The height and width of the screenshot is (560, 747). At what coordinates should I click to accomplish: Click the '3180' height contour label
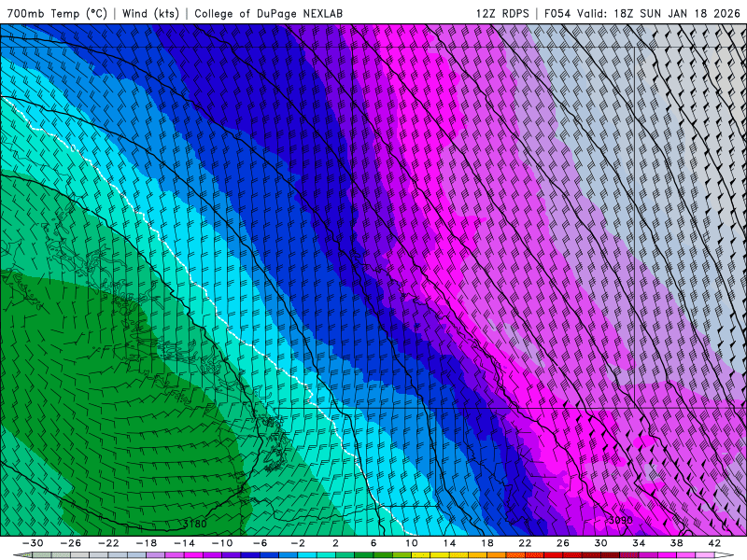click(195, 524)
